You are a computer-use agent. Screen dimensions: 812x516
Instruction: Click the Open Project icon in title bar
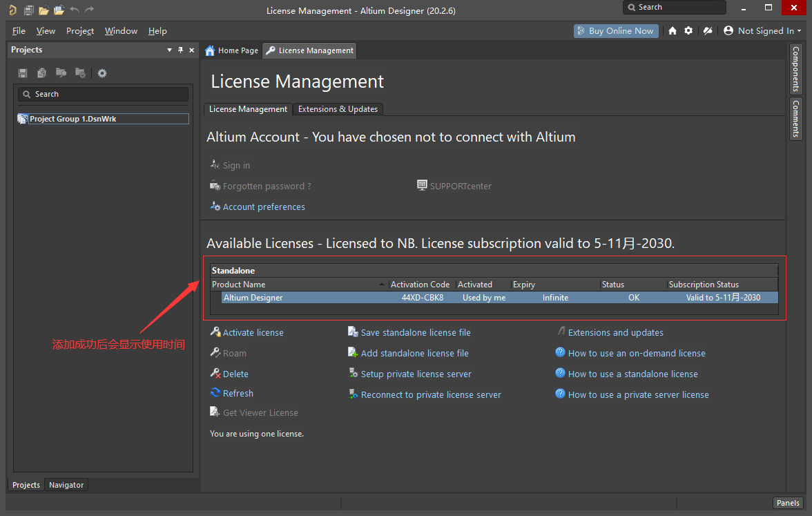coord(59,10)
